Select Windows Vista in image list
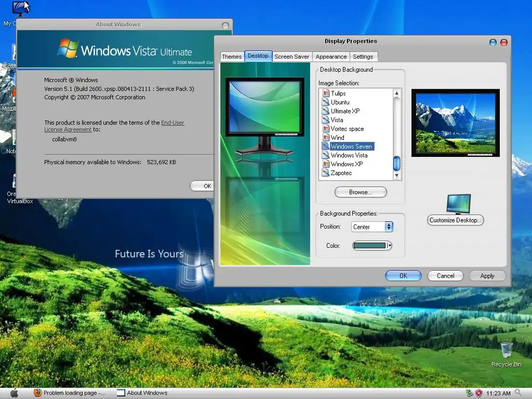This screenshot has height=399, width=532. click(349, 155)
